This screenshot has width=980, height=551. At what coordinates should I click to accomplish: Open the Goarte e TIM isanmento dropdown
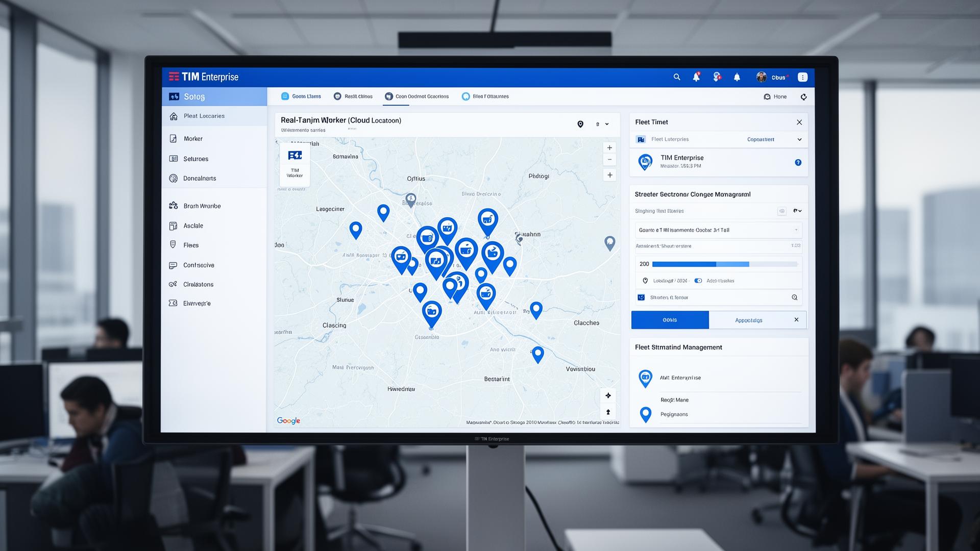point(719,230)
